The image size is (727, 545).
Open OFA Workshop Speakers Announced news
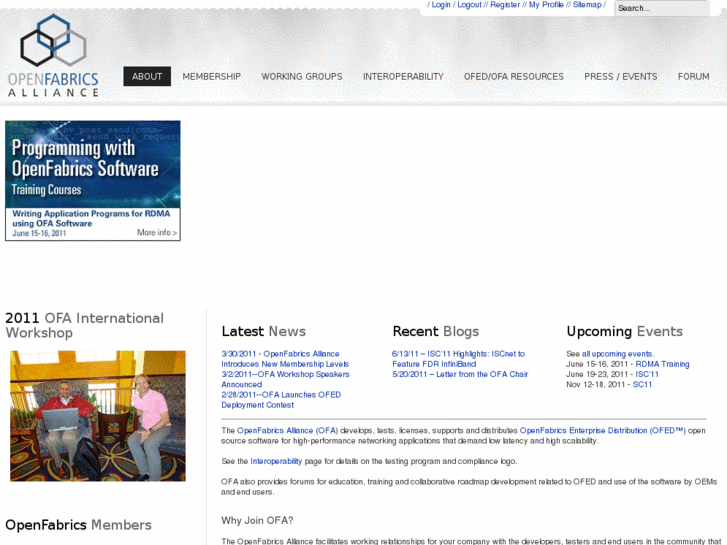[x=285, y=379]
